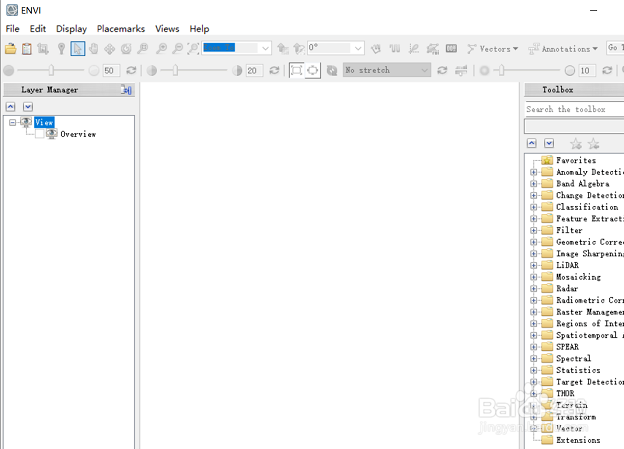Click the first favorites star icon in Toolbox
The height and width of the screenshot is (449, 624).
coord(576,144)
